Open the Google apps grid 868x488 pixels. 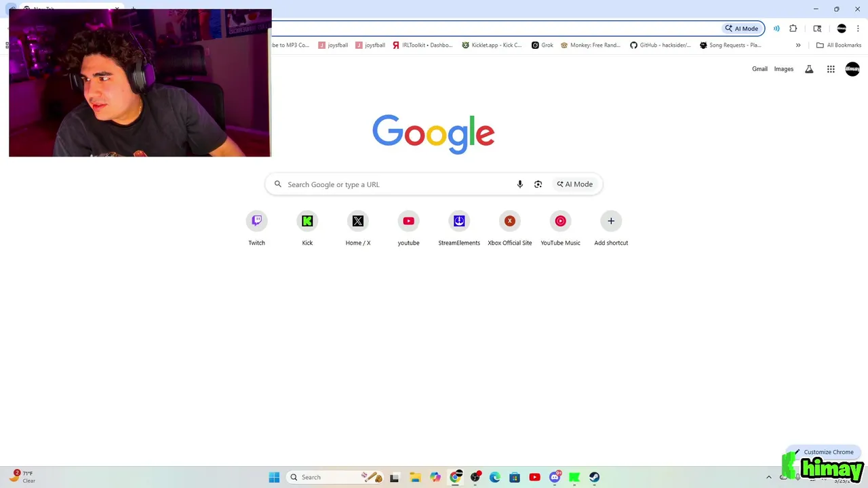831,69
